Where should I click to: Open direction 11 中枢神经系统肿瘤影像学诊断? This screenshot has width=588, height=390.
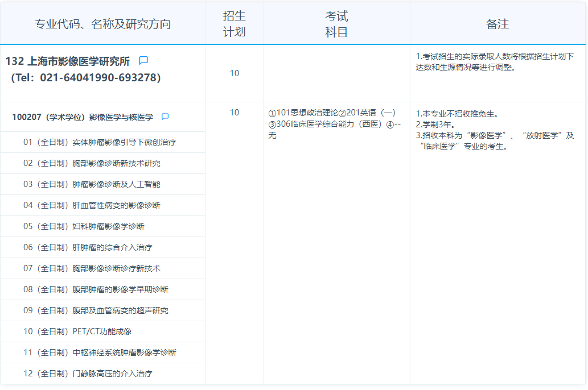pos(100,352)
